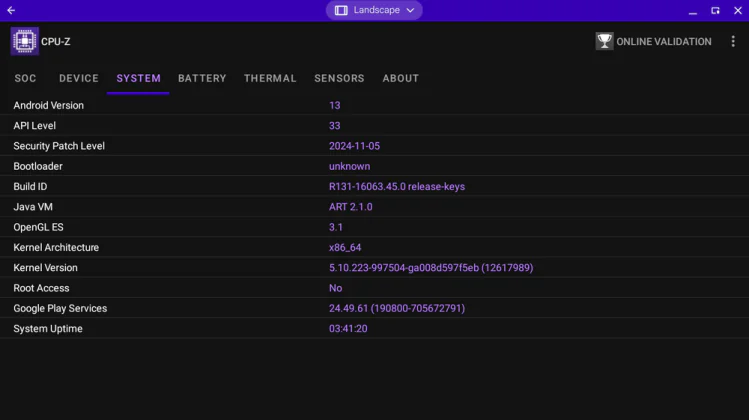This screenshot has width=749, height=420.
Task: Click the API Level label
Action: [34, 126]
